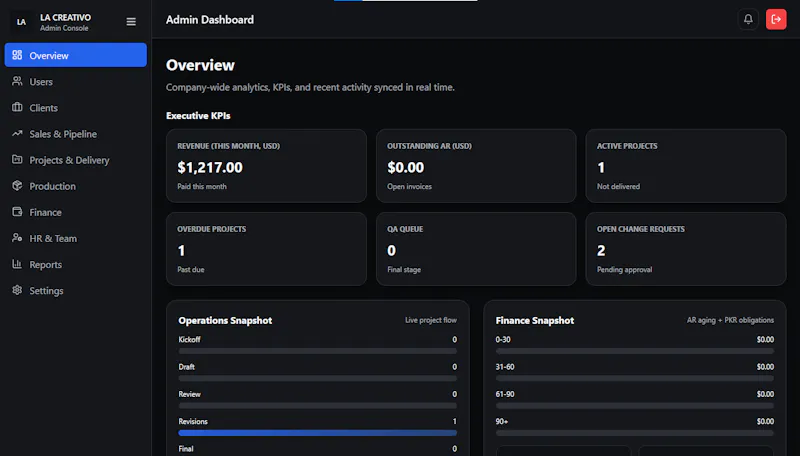Click the Settings gear icon

click(x=17, y=290)
